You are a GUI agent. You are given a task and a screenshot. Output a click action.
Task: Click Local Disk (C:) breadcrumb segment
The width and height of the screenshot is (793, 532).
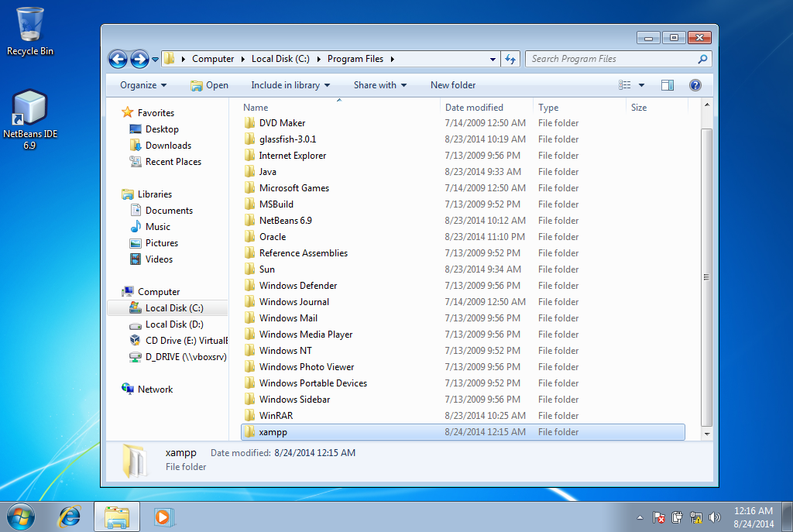[280, 59]
